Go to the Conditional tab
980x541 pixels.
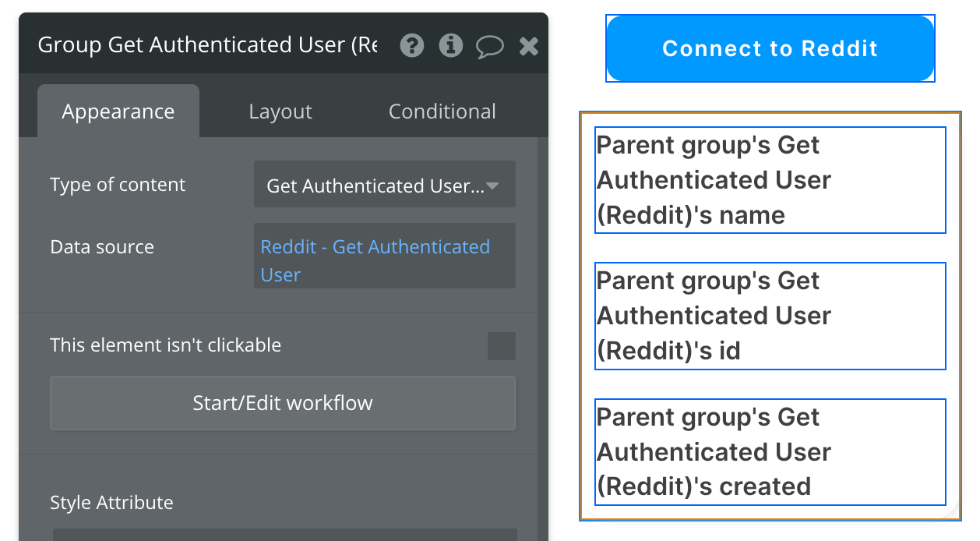pyautogui.click(x=442, y=111)
